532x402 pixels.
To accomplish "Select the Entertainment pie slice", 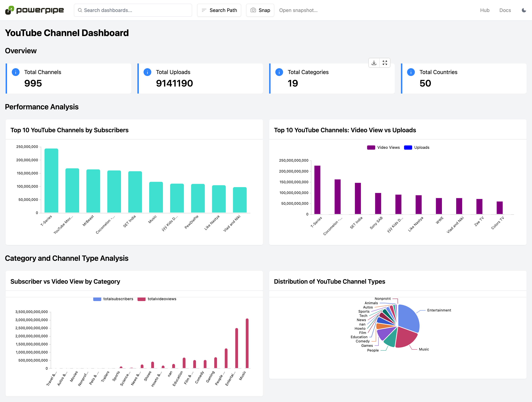I will (x=409, y=317).
